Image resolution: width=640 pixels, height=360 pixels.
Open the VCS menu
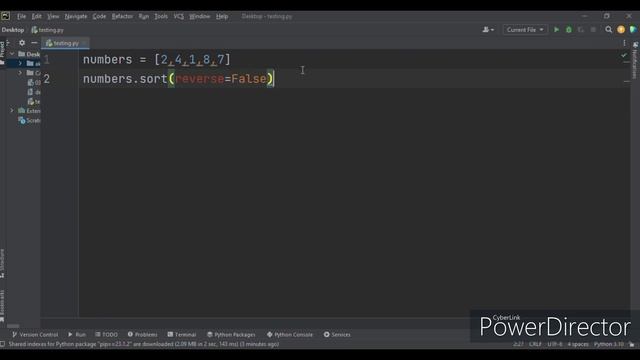pos(178,17)
